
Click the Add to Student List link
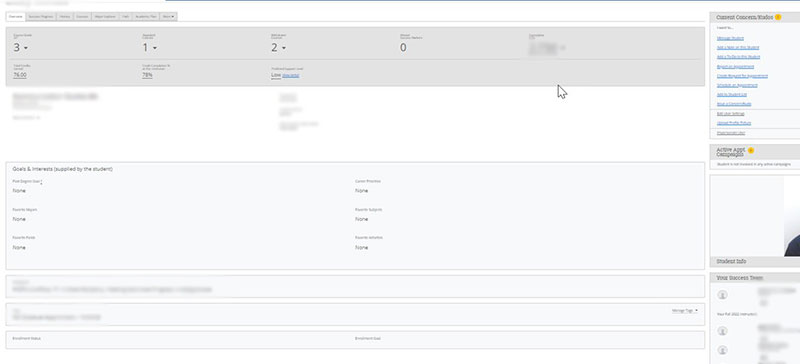coord(732,94)
